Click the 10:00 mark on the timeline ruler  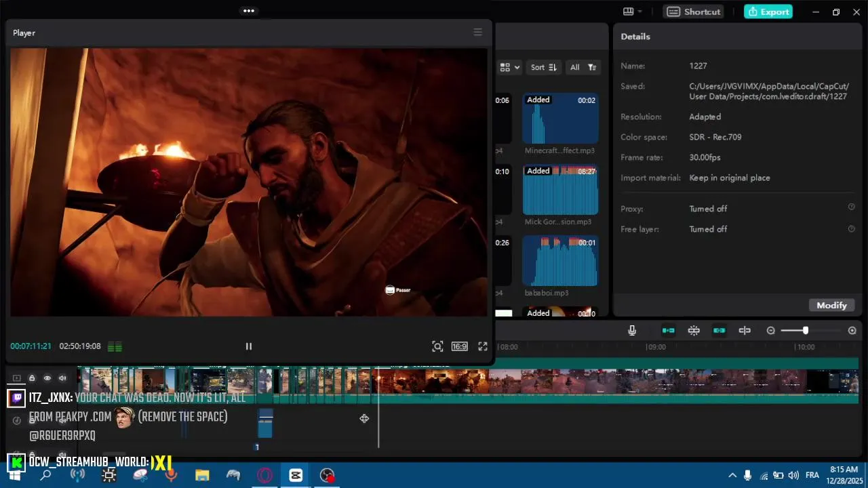(806, 347)
